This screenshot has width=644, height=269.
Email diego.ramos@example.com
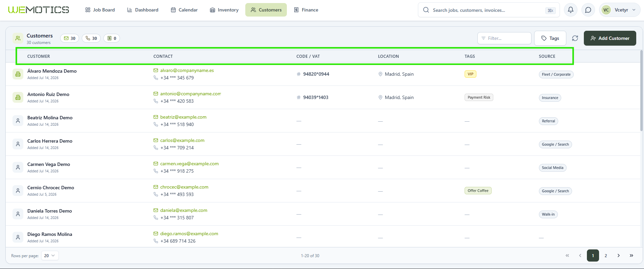pos(189,234)
